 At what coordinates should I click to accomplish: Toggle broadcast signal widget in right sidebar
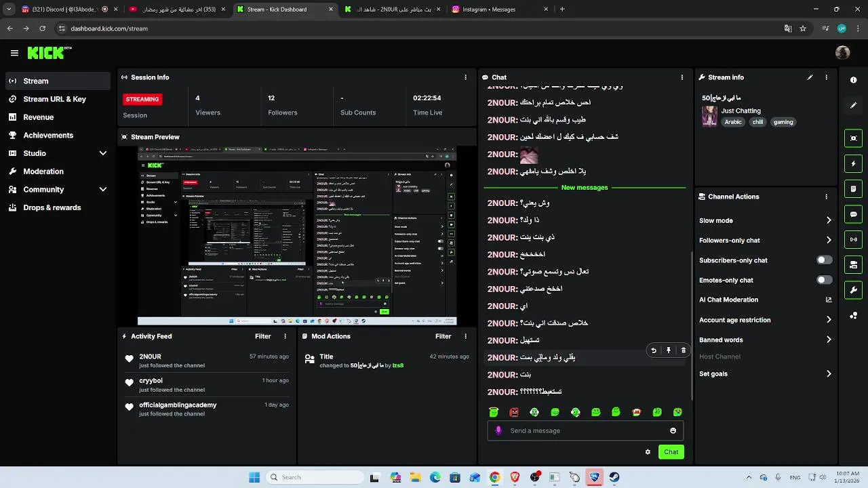[x=853, y=239]
